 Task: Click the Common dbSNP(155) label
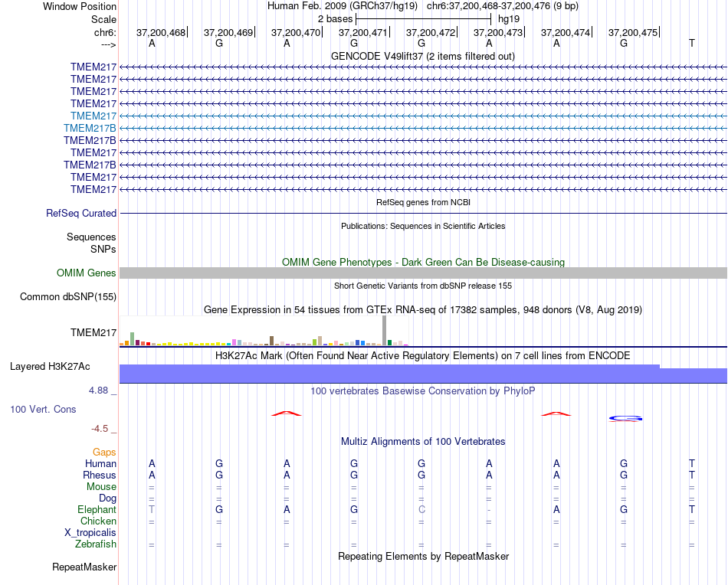coord(67,297)
